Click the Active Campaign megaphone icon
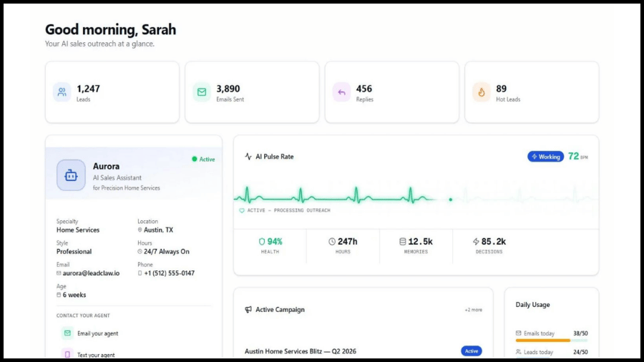The width and height of the screenshot is (644, 362). click(x=248, y=310)
